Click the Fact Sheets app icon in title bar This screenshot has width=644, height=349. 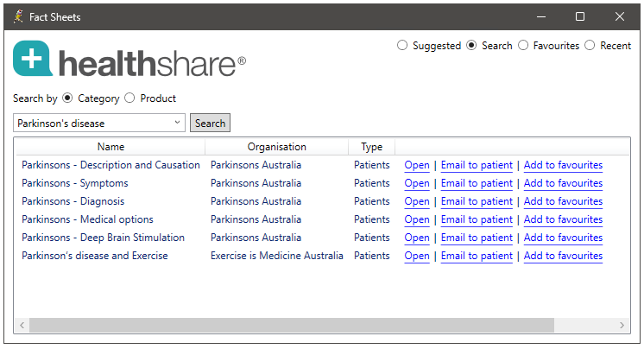[x=18, y=16]
